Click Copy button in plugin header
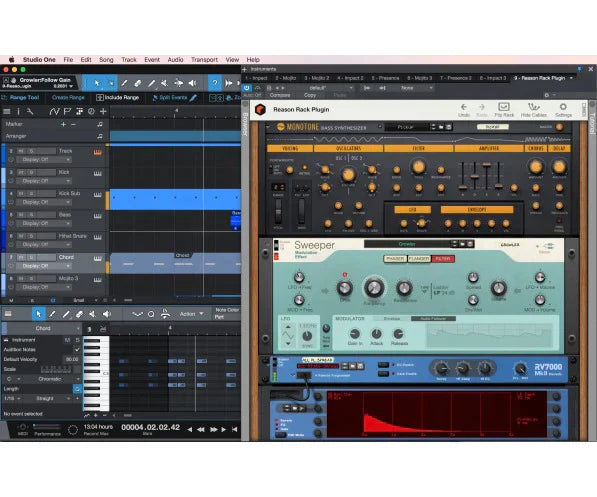Viewport: 597px width, 497px height. point(310,95)
